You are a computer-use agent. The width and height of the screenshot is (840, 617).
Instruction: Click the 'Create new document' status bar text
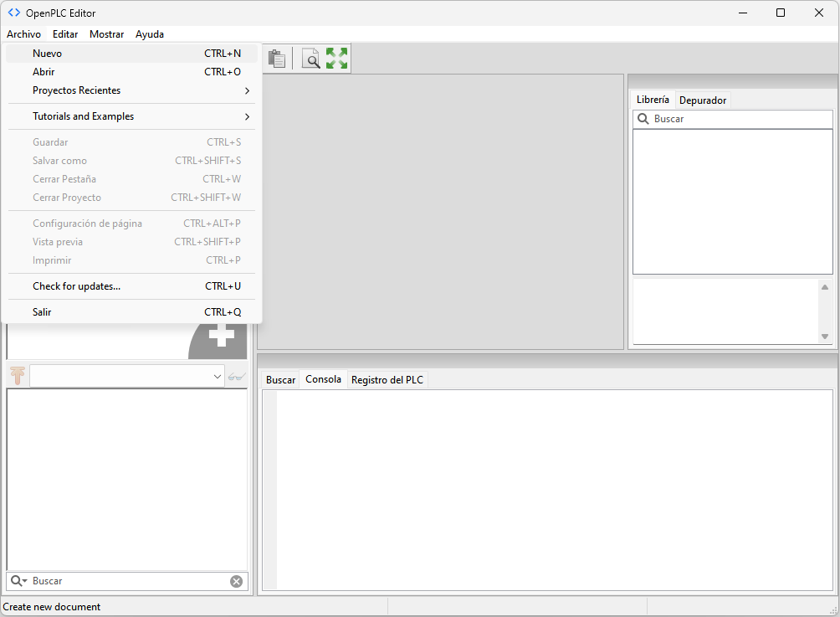pos(51,607)
